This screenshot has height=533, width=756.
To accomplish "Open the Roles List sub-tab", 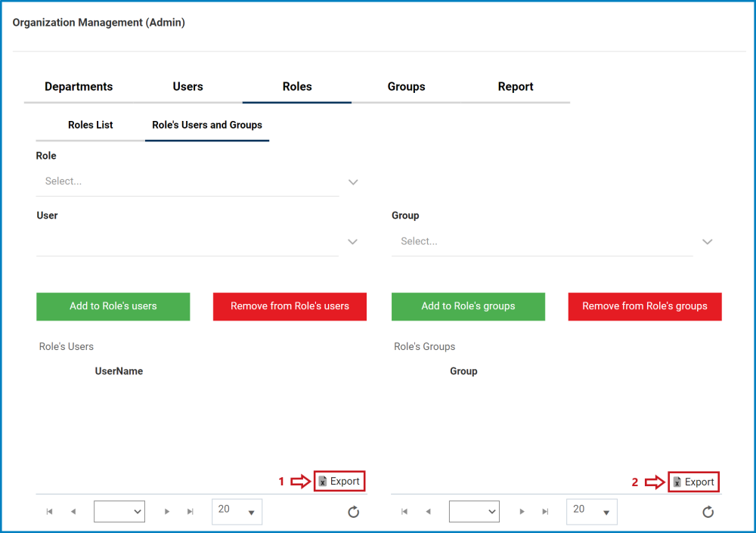I will click(90, 125).
